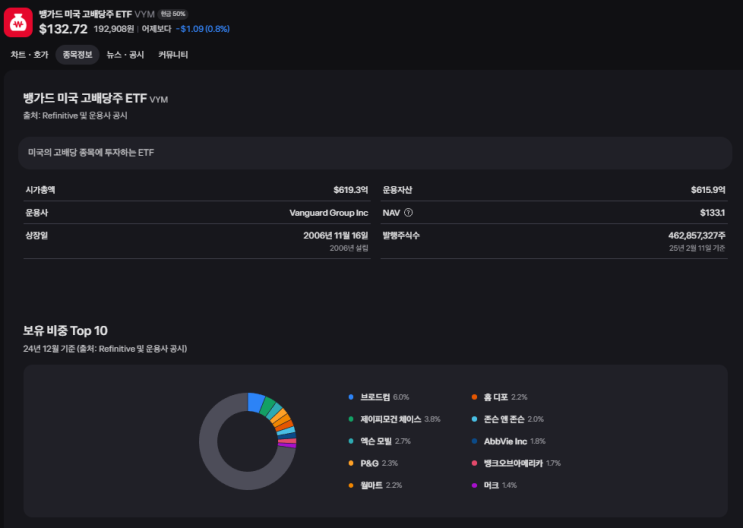Click the light blue dot next to 존슨 앤 존슨
743x528 pixels.
point(474,419)
